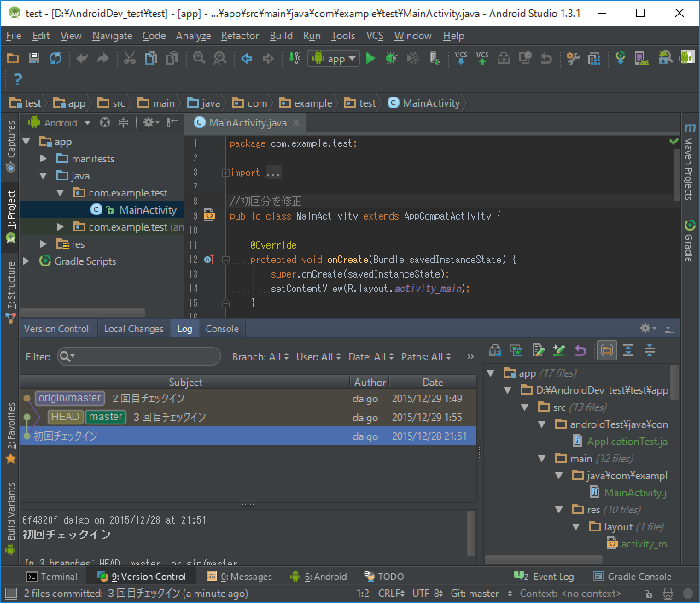Click Revert Selected Changes purple arrow
700x603 pixels.
(580, 351)
